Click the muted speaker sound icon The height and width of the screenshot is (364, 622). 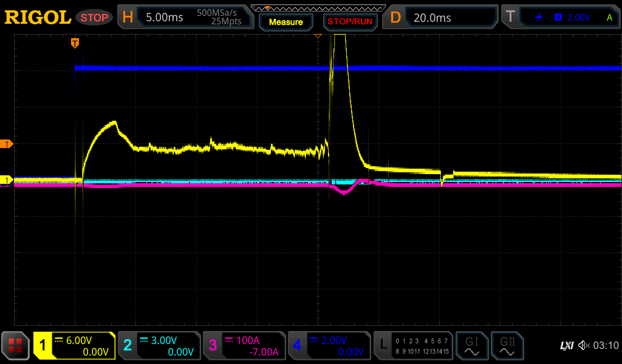[x=583, y=346]
